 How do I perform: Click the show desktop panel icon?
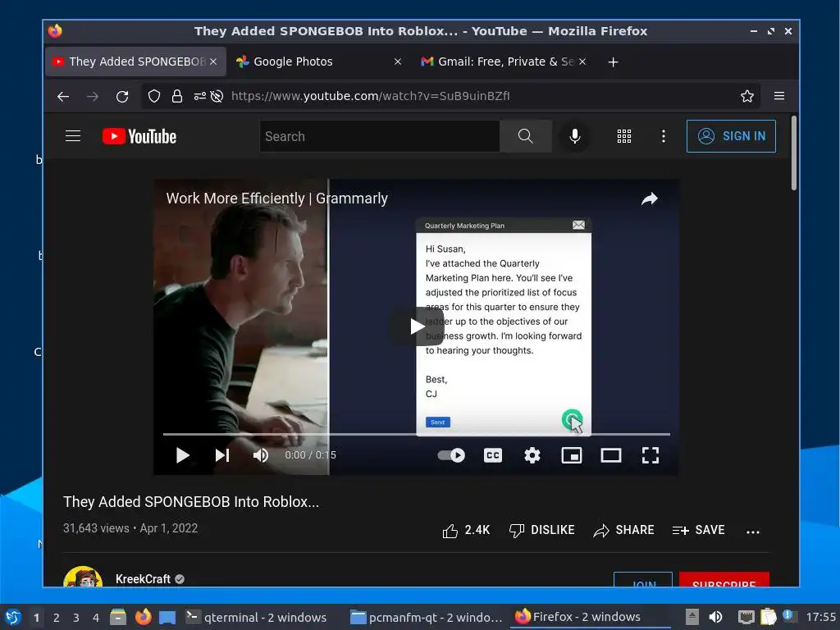coord(167,617)
